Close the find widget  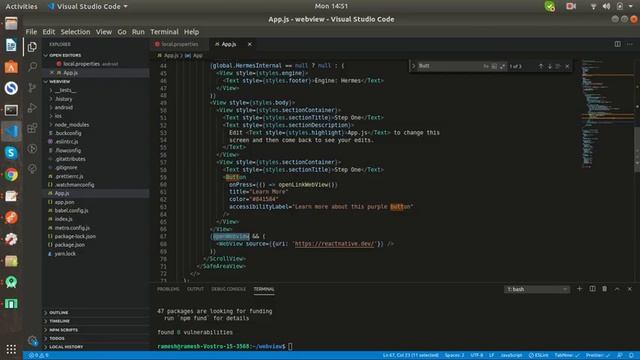tap(567, 66)
